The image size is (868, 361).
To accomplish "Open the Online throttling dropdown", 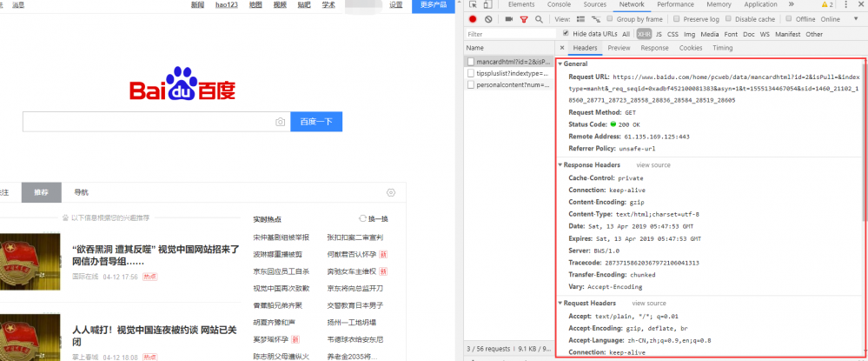I will (x=838, y=19).
